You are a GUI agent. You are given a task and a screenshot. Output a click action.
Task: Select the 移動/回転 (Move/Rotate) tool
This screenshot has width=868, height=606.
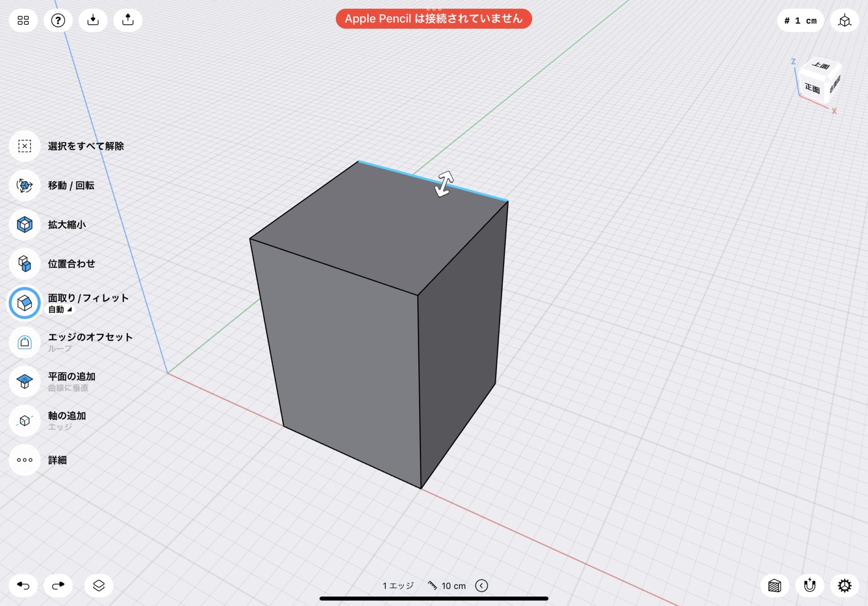pyautogui.click(x=24, y=185)
